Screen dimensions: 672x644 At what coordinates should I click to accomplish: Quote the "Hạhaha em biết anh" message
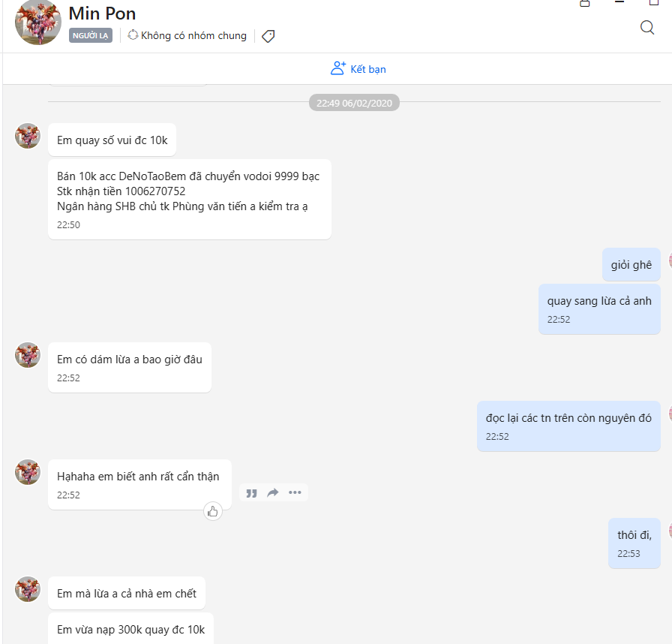click(251, 493)
